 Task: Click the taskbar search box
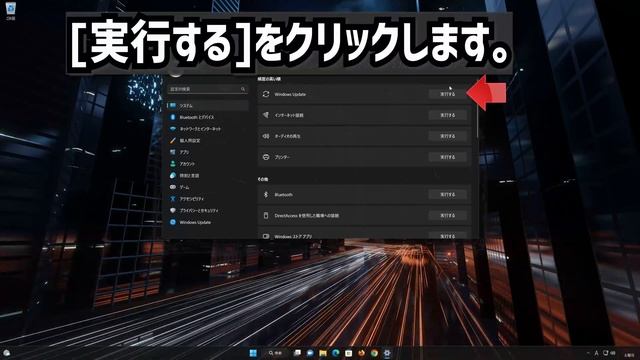click(276, 353)
